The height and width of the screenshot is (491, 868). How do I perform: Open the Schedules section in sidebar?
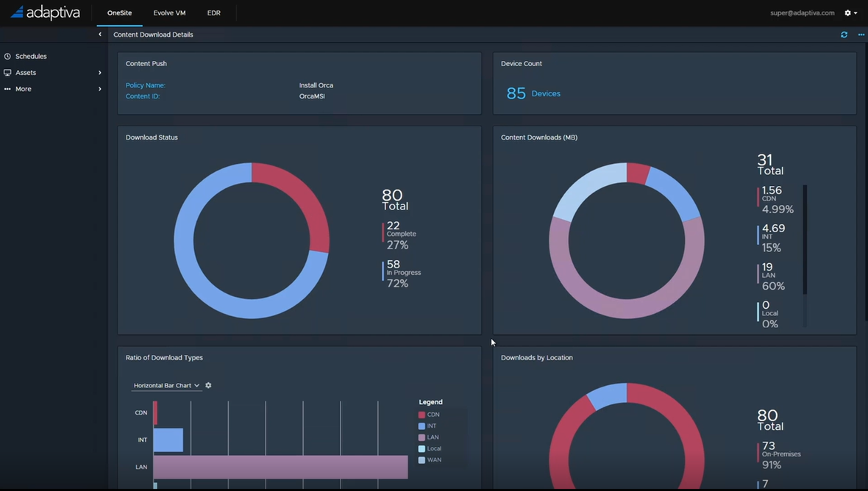tap(29, 56)
